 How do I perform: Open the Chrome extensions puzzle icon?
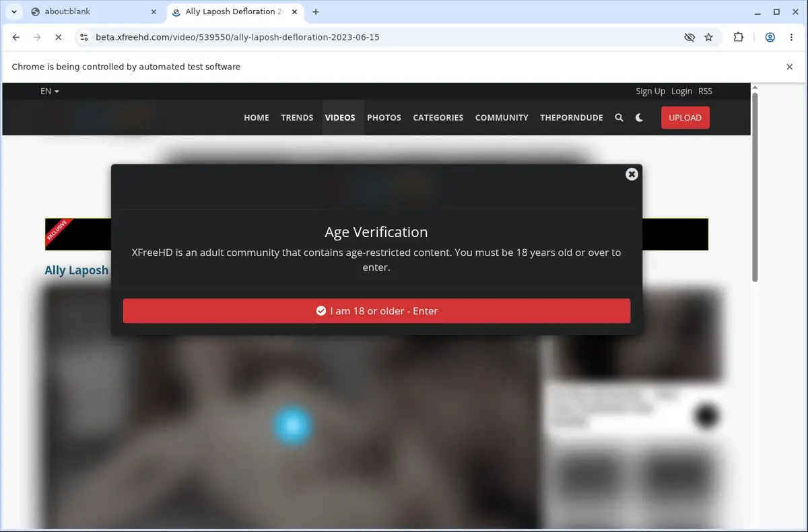click(x=739, y=37)
